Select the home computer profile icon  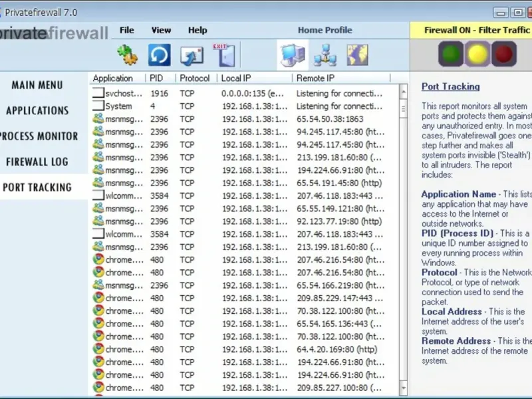pos(293,55)
